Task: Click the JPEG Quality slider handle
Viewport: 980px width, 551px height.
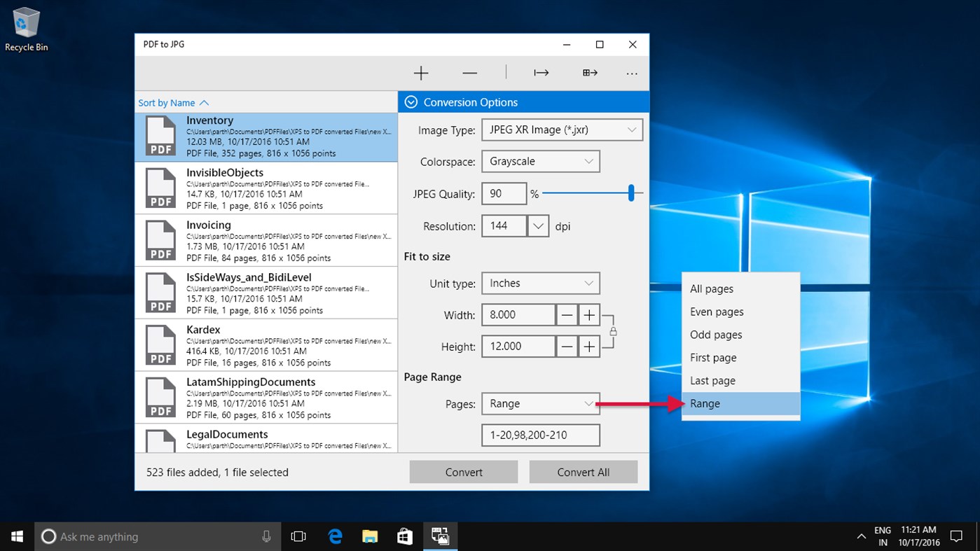Action: (x=631, y=193)
